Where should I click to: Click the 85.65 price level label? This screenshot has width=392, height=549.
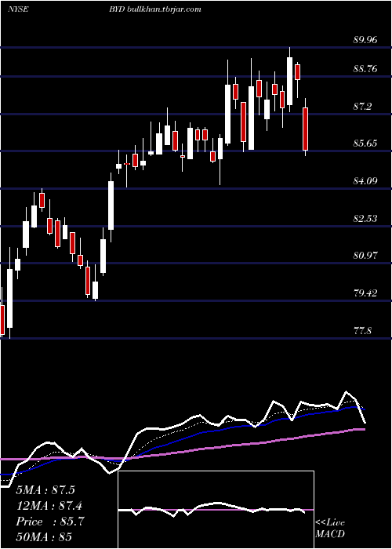point(365,144)
